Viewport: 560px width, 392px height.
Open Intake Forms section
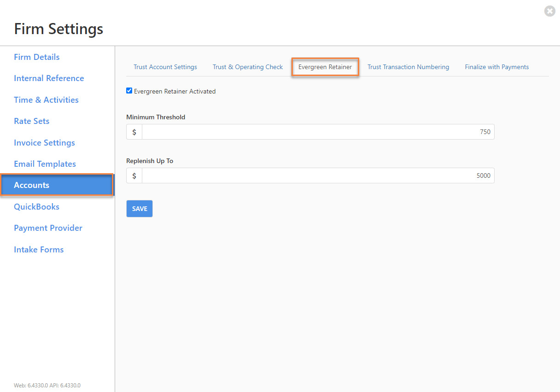[39, 250]
